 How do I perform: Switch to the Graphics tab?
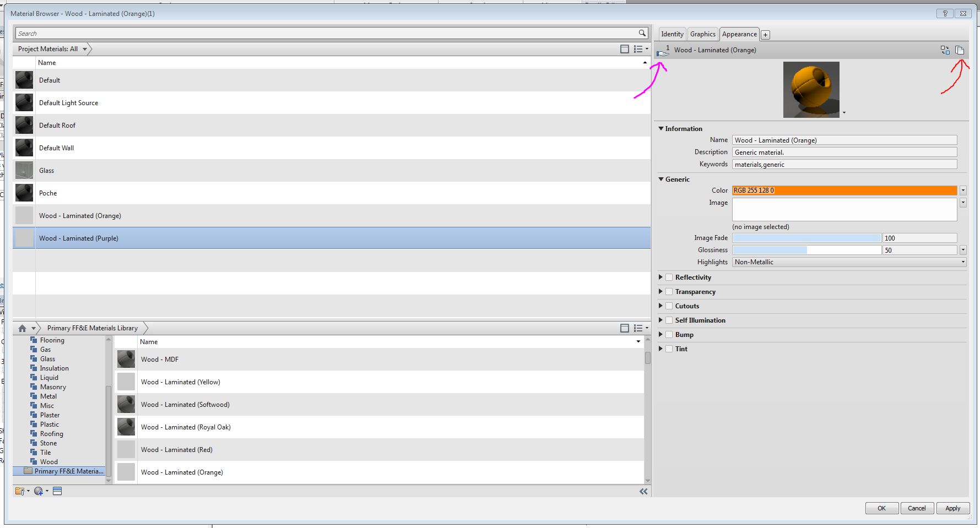point(703,34)
